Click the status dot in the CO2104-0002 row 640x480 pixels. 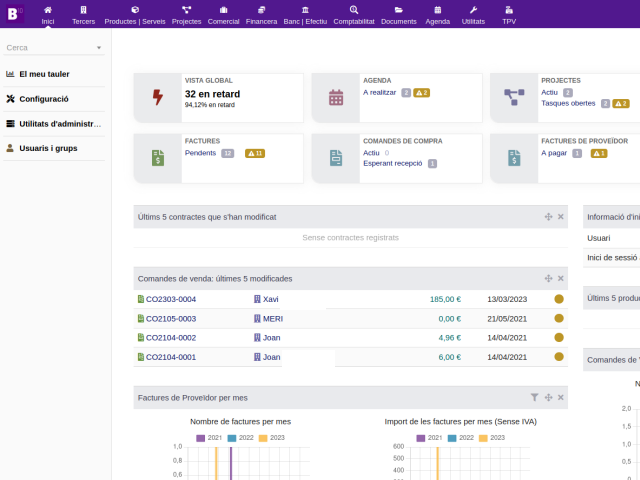[x=559, y=338]
